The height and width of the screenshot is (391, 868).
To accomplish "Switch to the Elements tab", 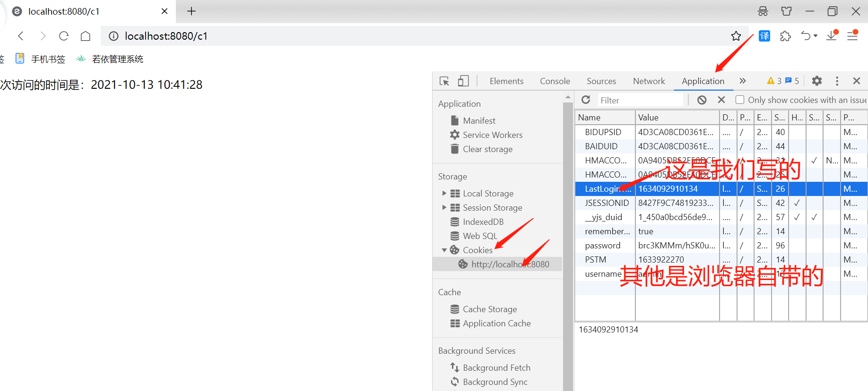I will (x=506, y=81).
